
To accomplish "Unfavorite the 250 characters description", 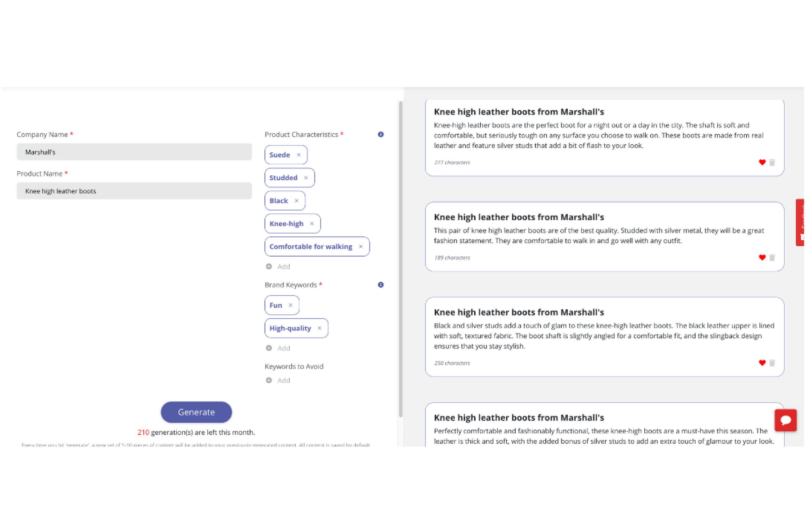I will [762, 363].
